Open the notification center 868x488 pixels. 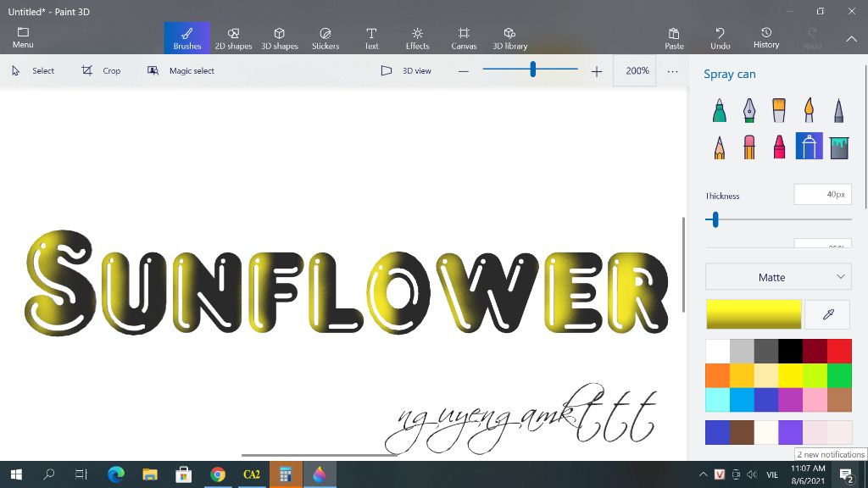846,474
